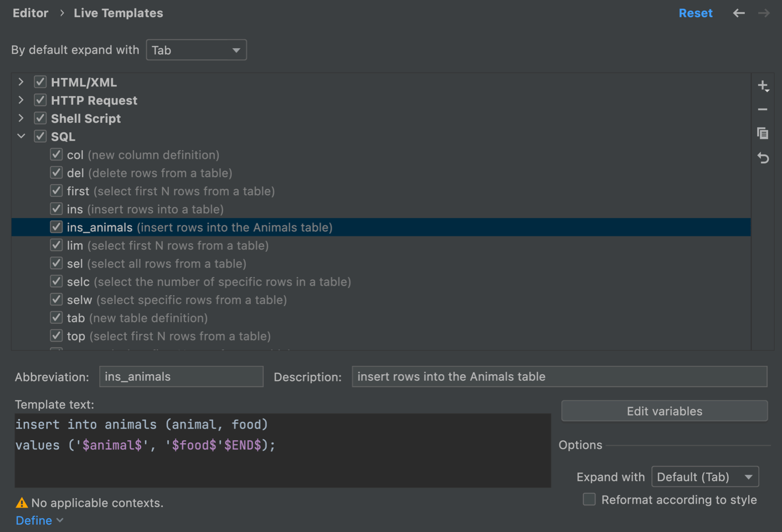782x532 pixels.
Task: Click the add new live template icon
Action: [x=763, y=86]
